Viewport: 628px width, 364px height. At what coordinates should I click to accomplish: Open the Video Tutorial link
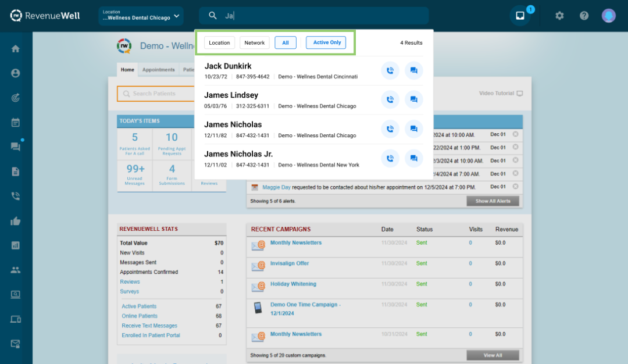point(501,93)
